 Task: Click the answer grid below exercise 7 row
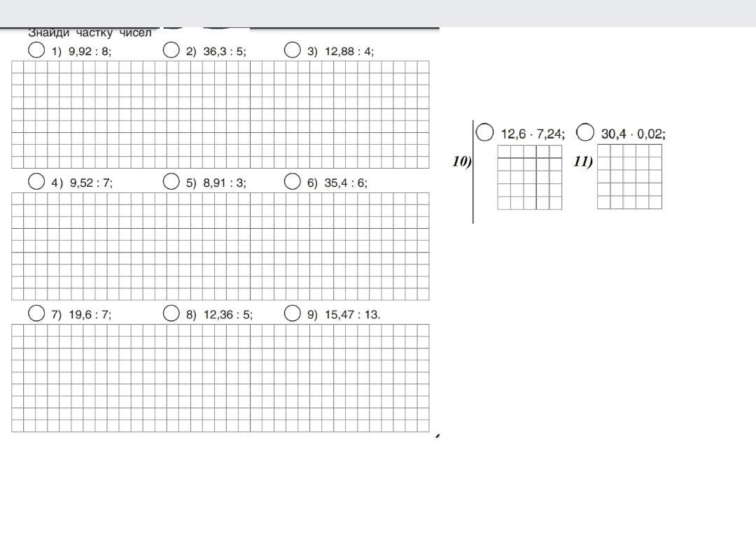[220, 377]
